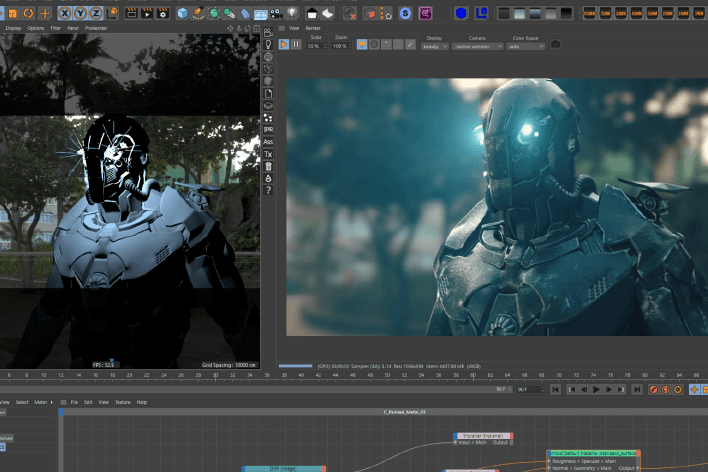Toggle record active objects key button

coord(653,389)
